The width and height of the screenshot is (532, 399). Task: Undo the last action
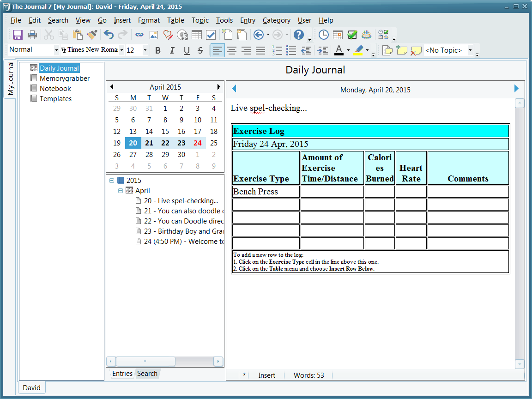click(x=109, y=35)
